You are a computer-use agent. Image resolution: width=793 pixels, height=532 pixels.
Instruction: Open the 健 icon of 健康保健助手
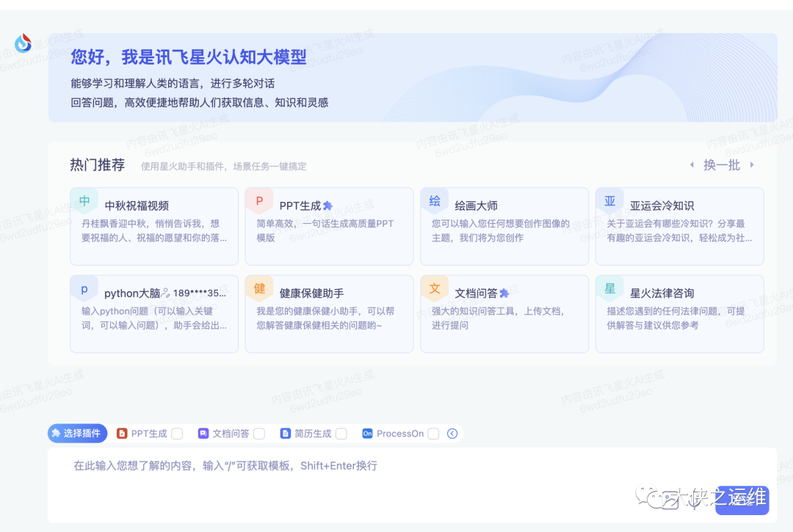pyautogui.click(x=259, y=289)
